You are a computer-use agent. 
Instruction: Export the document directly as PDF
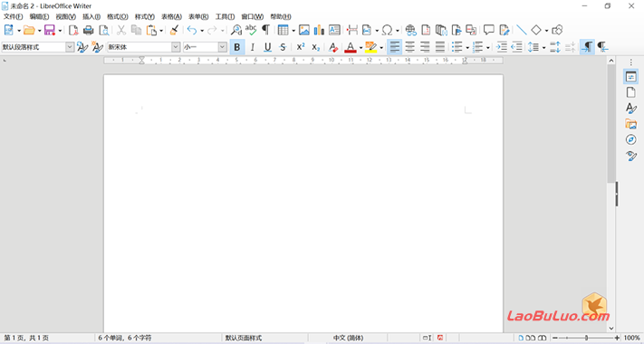pyautogui.click(x=73, y=30)
